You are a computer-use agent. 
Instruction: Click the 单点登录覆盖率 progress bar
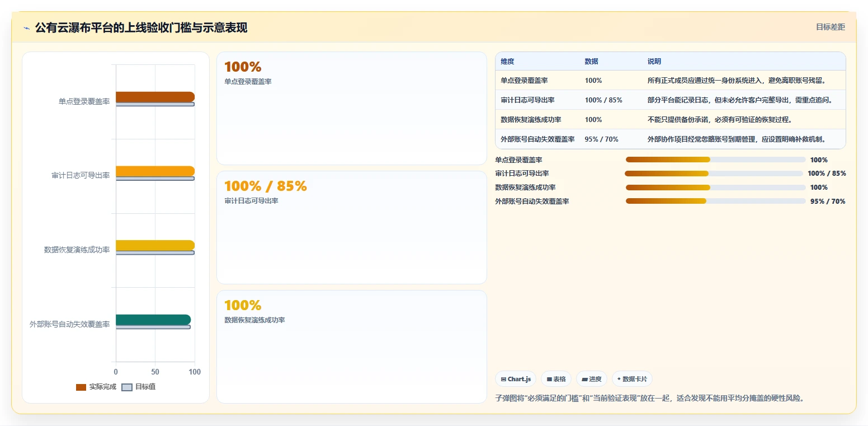pos(715,160)
